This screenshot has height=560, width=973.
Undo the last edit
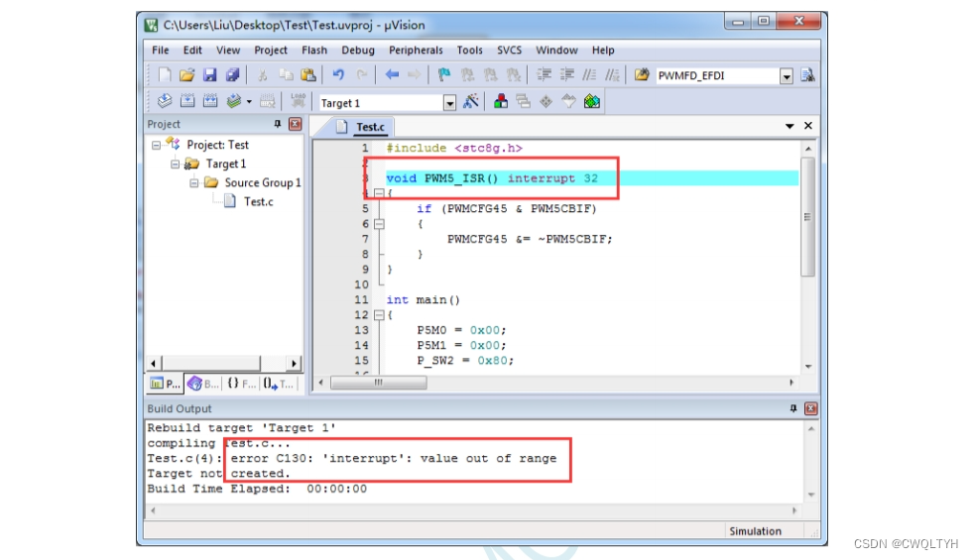(x=338, y=75)
